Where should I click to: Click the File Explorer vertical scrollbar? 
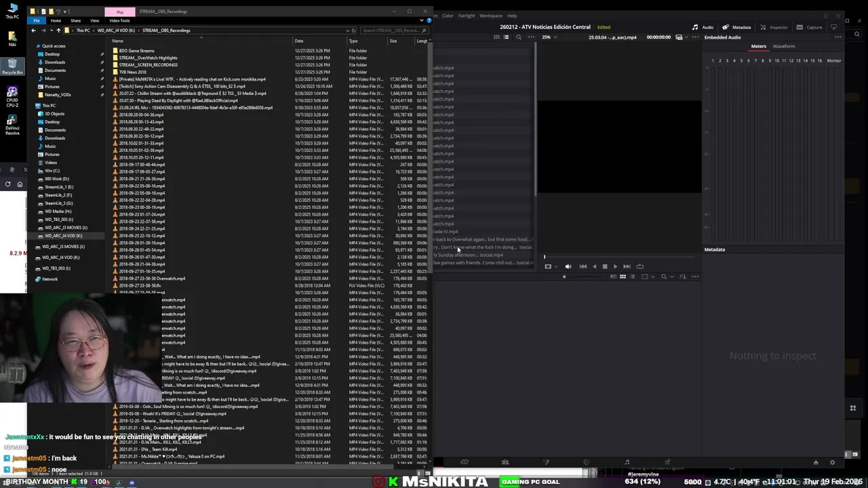coord(431,159)
